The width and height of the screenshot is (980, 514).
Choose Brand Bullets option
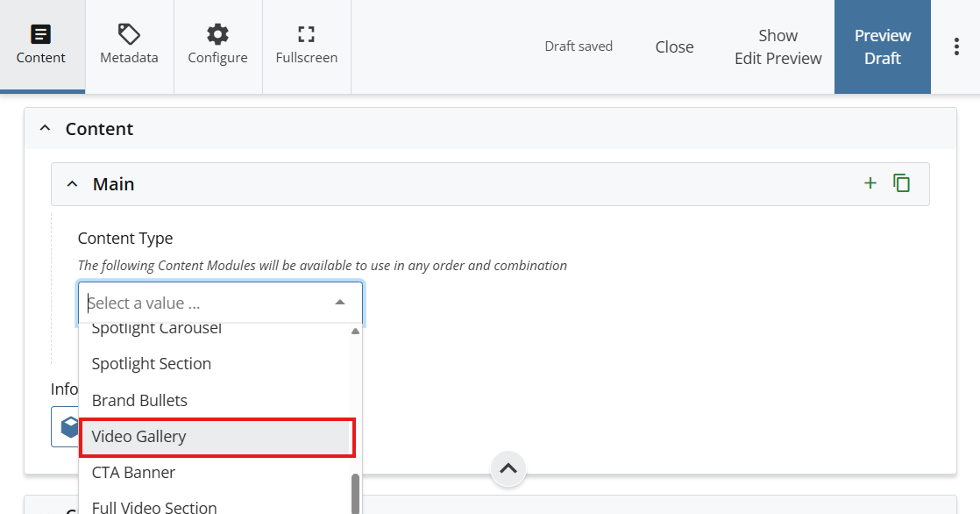coord(139,401)
